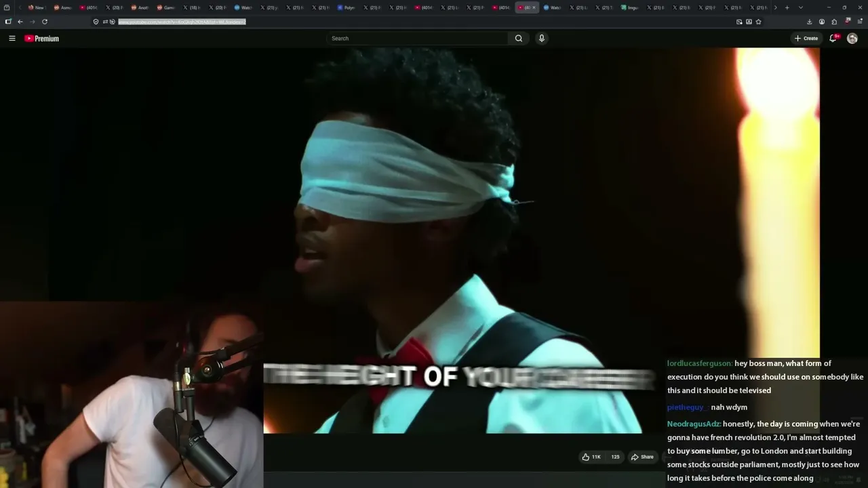The width and height of the screenshot is (868, 488).
Task: Like the video with 11K likes
Action: pyautogui.click(x=591, y=457)
